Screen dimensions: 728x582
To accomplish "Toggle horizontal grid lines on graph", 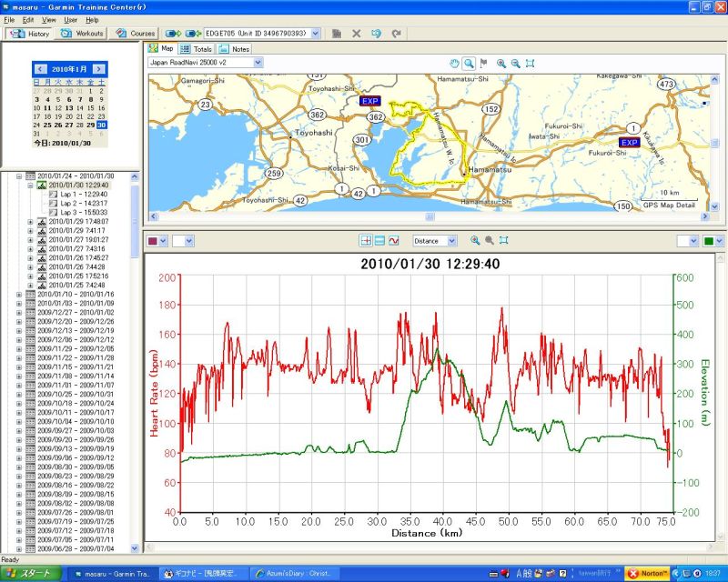I will [x=379, y=240].
